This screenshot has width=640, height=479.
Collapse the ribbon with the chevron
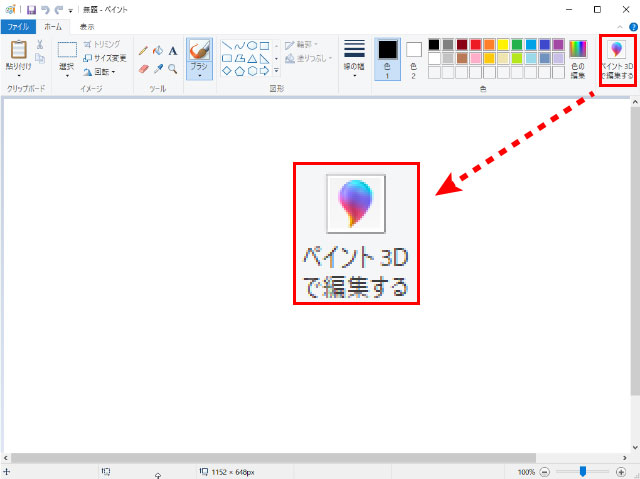620,27
